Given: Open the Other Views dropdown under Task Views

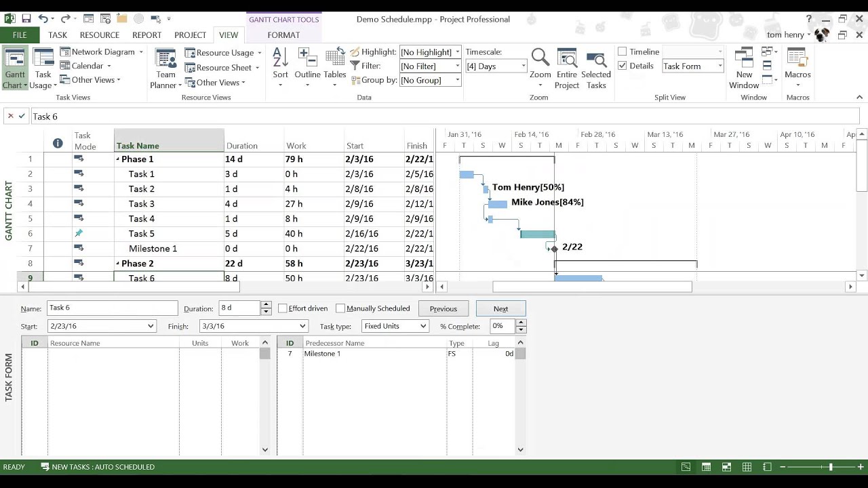Looking at the screenshot, I should point(90,80).
